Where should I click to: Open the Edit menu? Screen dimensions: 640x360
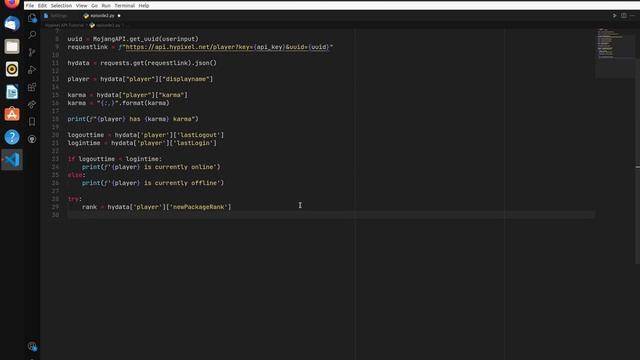click(42, 6)
